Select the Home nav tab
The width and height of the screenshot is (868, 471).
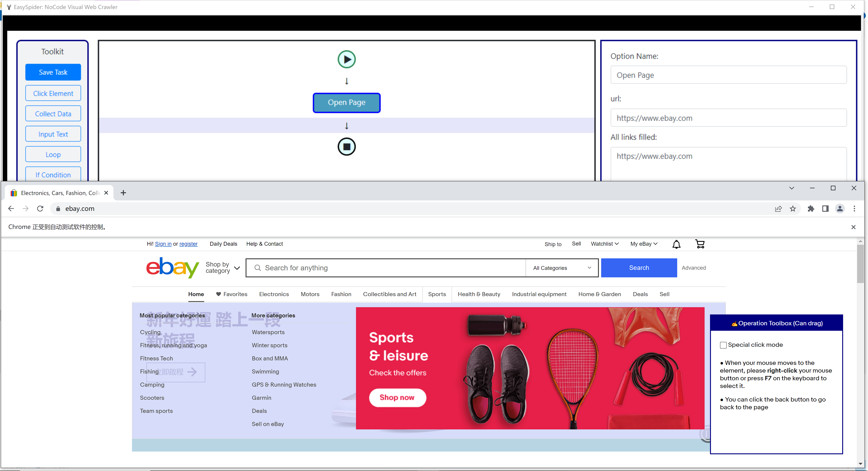click(196, 294)
